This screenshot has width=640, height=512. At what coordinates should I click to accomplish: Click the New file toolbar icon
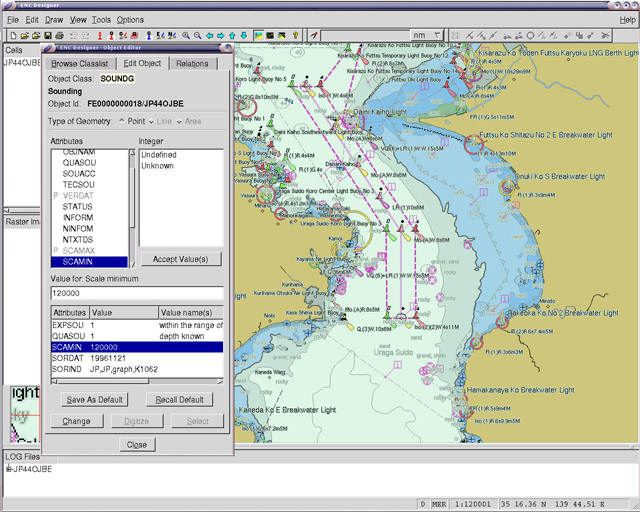coord(13,35)
